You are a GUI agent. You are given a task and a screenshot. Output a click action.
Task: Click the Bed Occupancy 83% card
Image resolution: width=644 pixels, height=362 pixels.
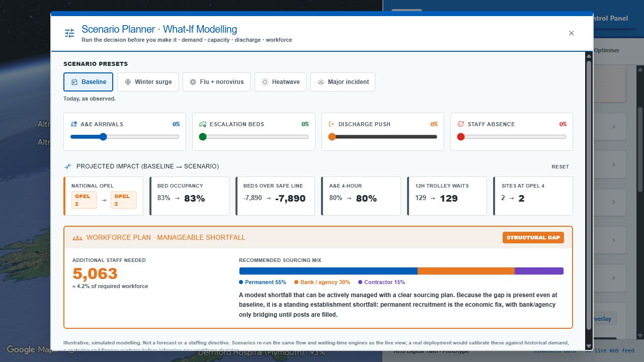(189, 196)
